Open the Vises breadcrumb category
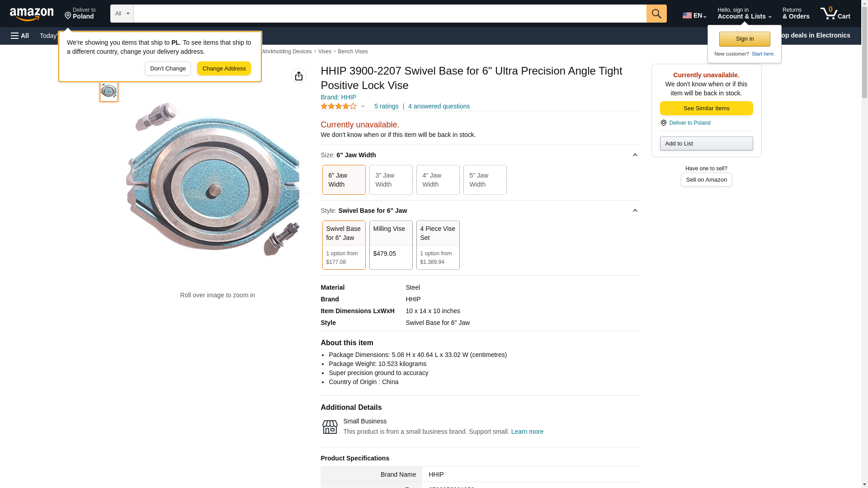868x488 pixels. [325, 52]
